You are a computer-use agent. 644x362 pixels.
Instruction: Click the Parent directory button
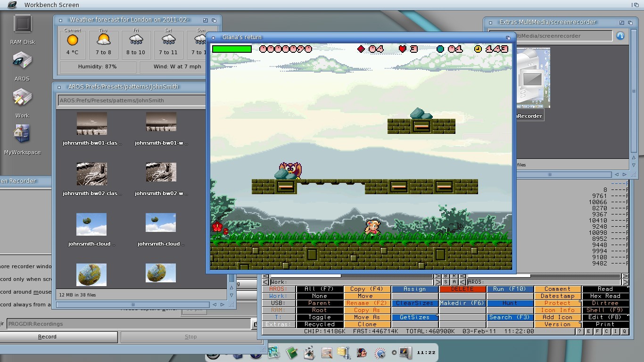click(320, 303)
